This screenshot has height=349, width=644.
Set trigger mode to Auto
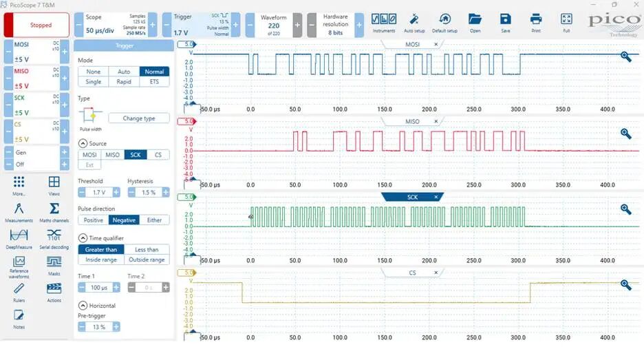coord(124,72)
